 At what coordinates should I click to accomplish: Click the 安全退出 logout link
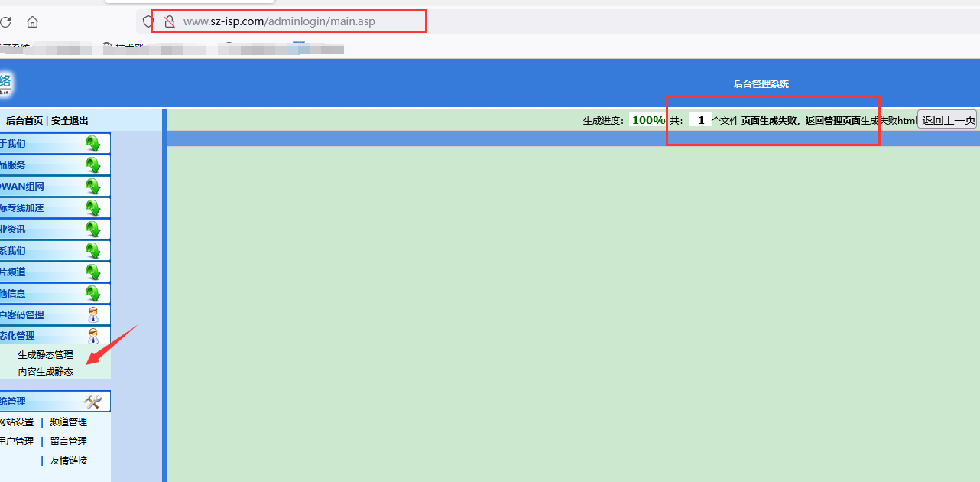pos(70,121)
